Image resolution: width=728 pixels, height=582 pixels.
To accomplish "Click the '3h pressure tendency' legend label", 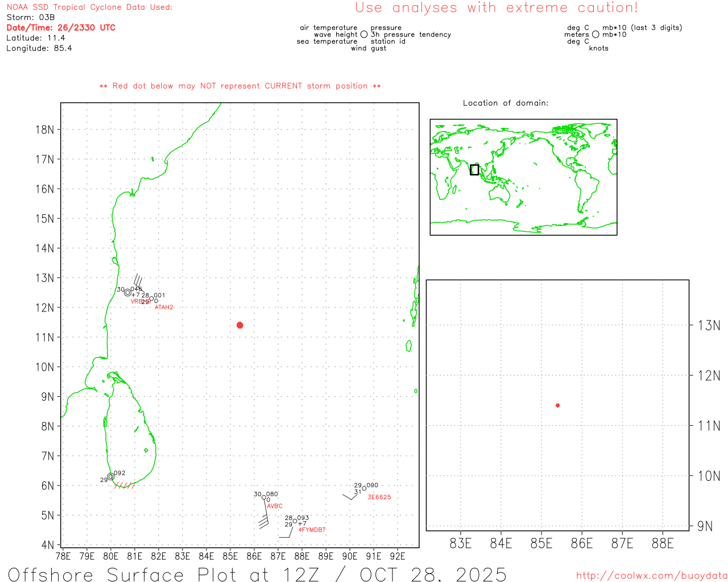I will [411, 35].
